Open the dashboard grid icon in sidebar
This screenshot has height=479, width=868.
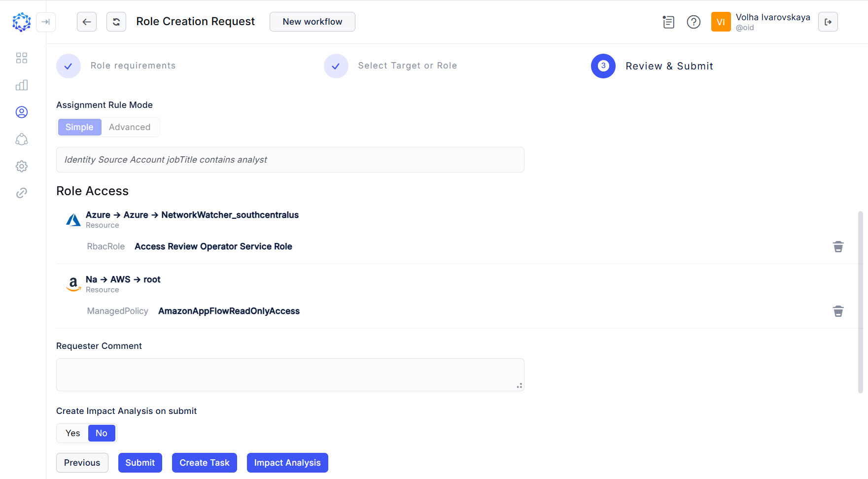click(22, 58)
